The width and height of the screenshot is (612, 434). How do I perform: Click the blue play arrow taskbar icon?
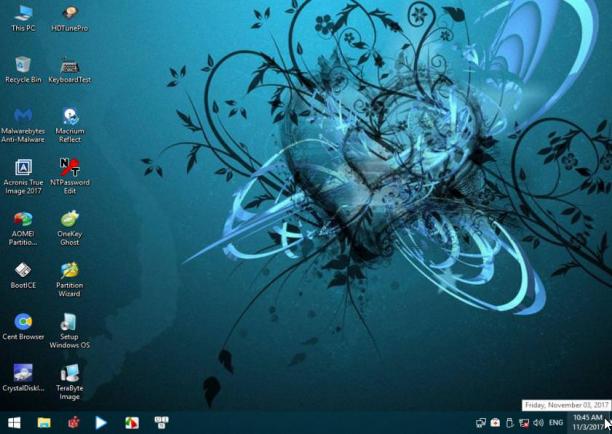pos(101,423)
